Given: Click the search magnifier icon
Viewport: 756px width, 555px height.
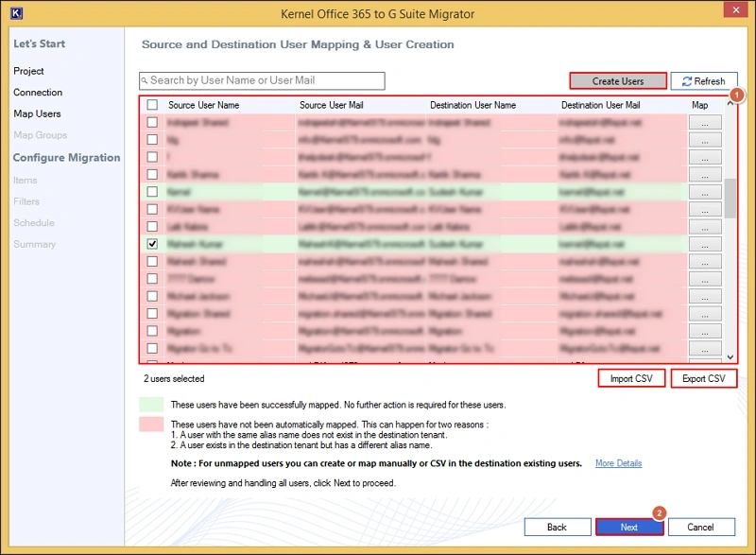Looking at the screenshot, I should 146,81.
